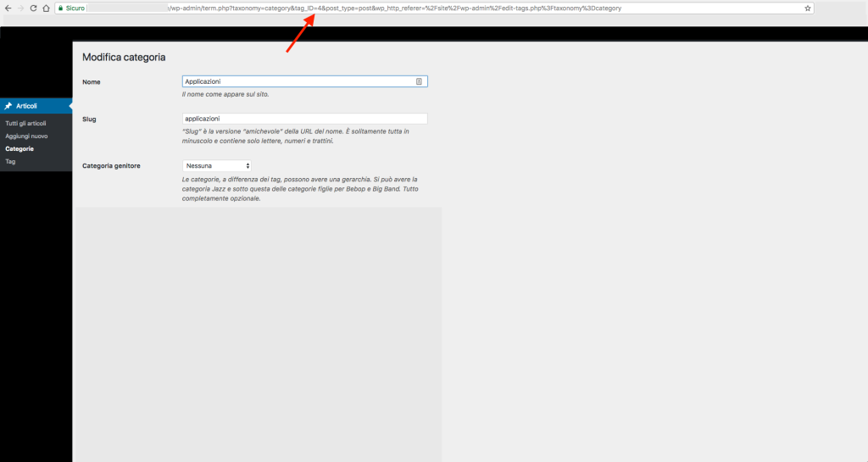Click the Sicuro text in the address bar
The width and height of the screenshot is (868, 462).
pos(75,8)
